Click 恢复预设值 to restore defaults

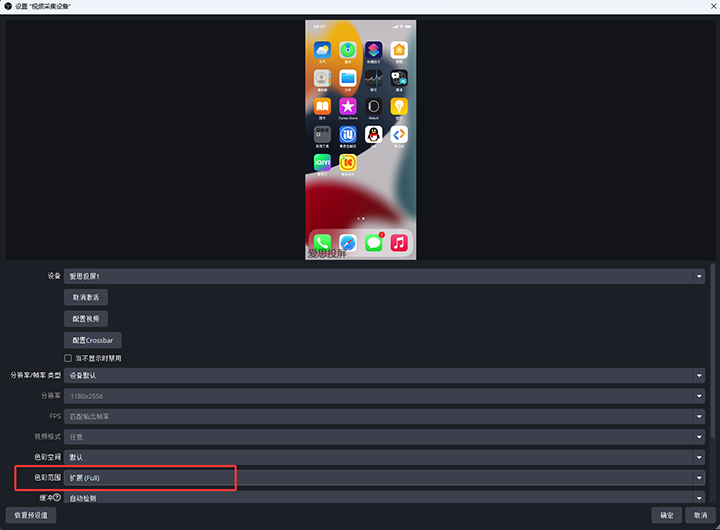[30, 516]
